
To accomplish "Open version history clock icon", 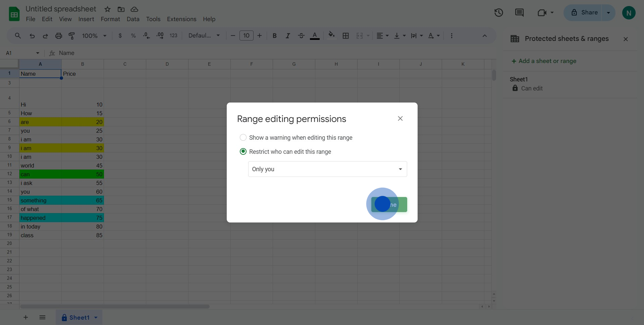I will point(498,13).
